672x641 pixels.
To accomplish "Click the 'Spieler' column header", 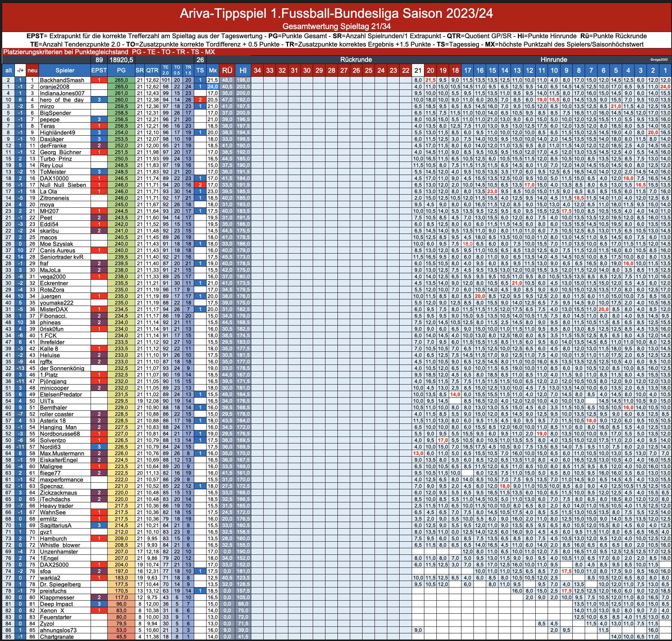I will coord(65,71).
